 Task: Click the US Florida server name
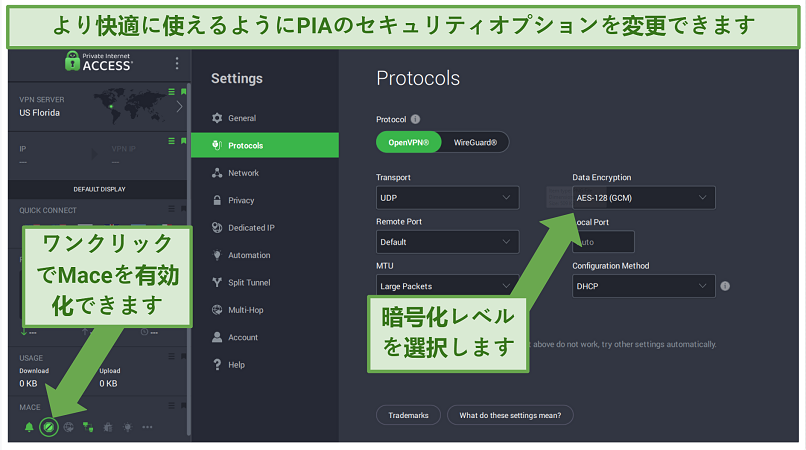click(40, 113)
